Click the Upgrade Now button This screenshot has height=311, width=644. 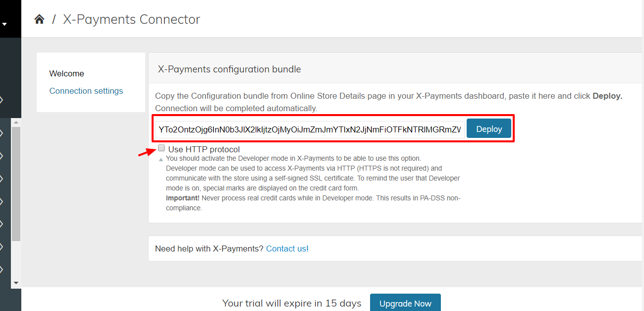[x=405, y=303]
